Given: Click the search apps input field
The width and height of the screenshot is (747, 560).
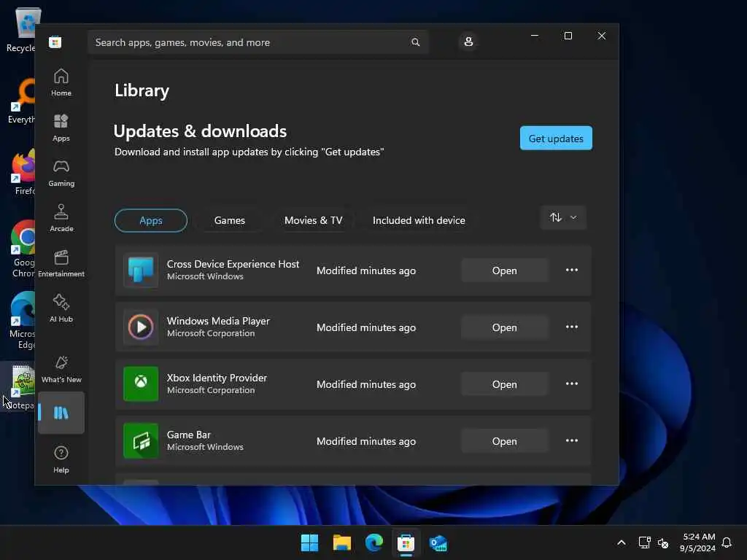Looking at the screenshot, I should (x=258, y=42).
